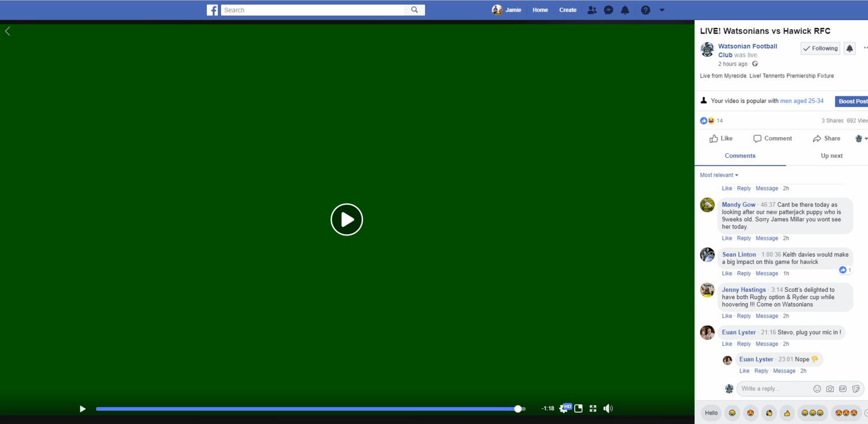Open Jamie profile in top bar
The width and height of the screenshot is (868, 424).
coord(507,10)
